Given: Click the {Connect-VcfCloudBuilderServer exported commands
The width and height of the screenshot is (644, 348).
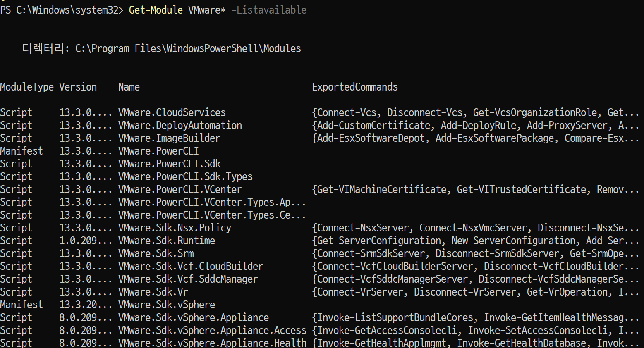Looking at the screenshot, I should [476, 266].
